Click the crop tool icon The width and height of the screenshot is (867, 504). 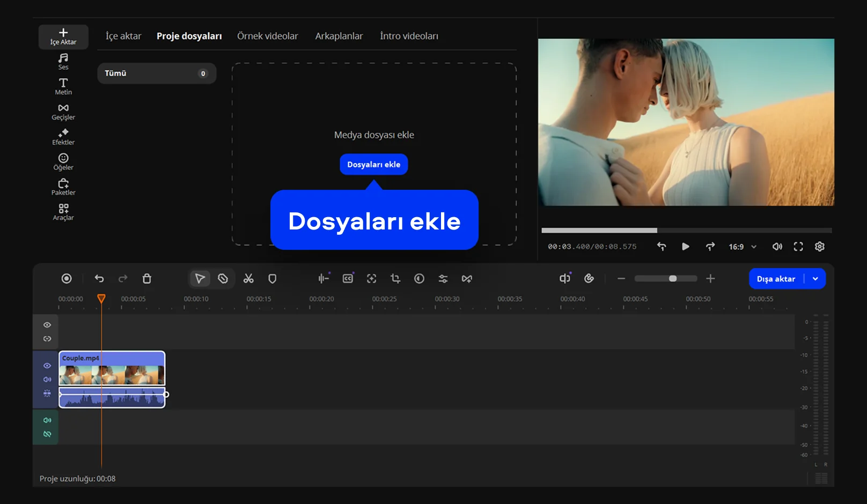(x=395, y=279)
